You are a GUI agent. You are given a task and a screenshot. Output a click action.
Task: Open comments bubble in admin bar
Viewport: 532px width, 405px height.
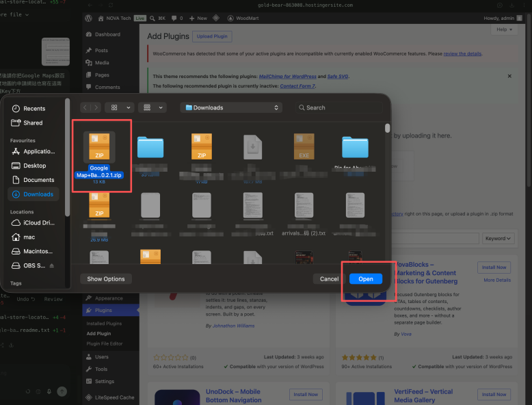pos(177,18)
